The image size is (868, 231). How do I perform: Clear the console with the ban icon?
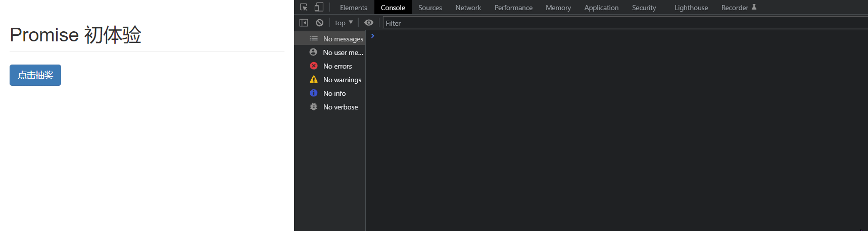pos(320,23)
